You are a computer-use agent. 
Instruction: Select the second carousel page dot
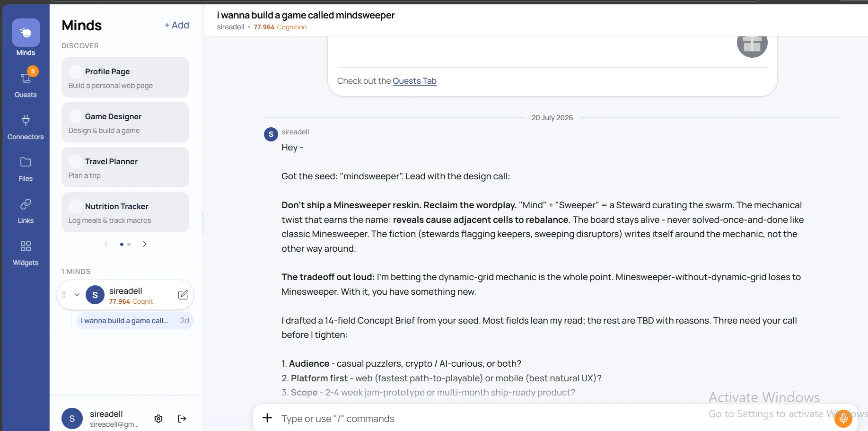pyautogui.click(x=129, y=245)
